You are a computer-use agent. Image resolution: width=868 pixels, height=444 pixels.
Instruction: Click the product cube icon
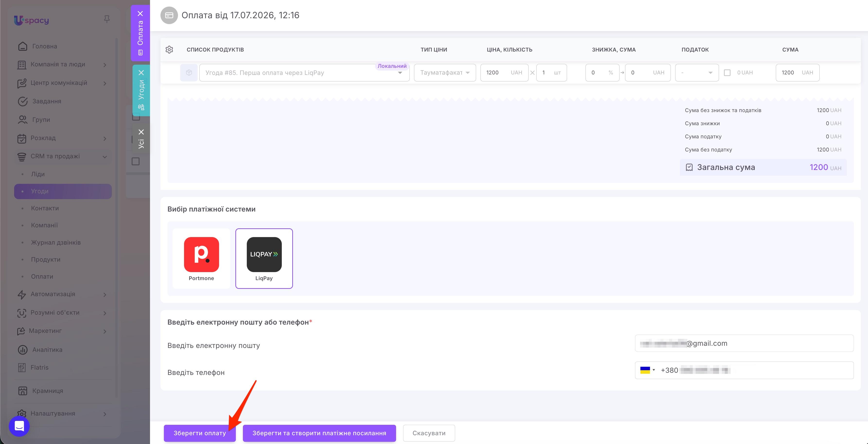189,72
